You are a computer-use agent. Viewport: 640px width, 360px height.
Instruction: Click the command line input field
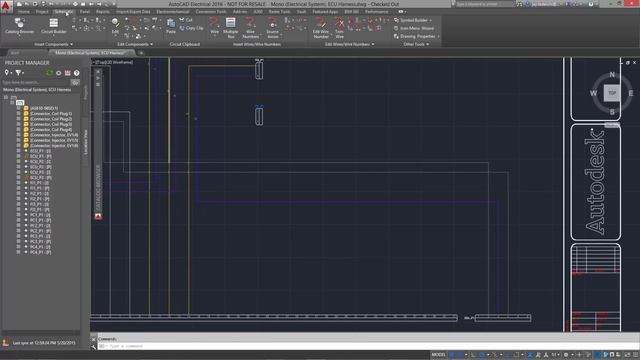point(367,346)
